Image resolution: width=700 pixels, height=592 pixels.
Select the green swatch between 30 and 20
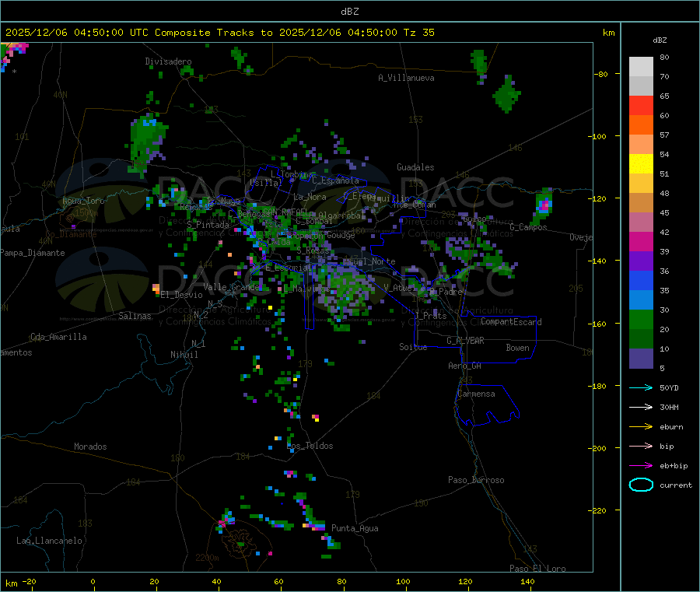pos(641,319)
